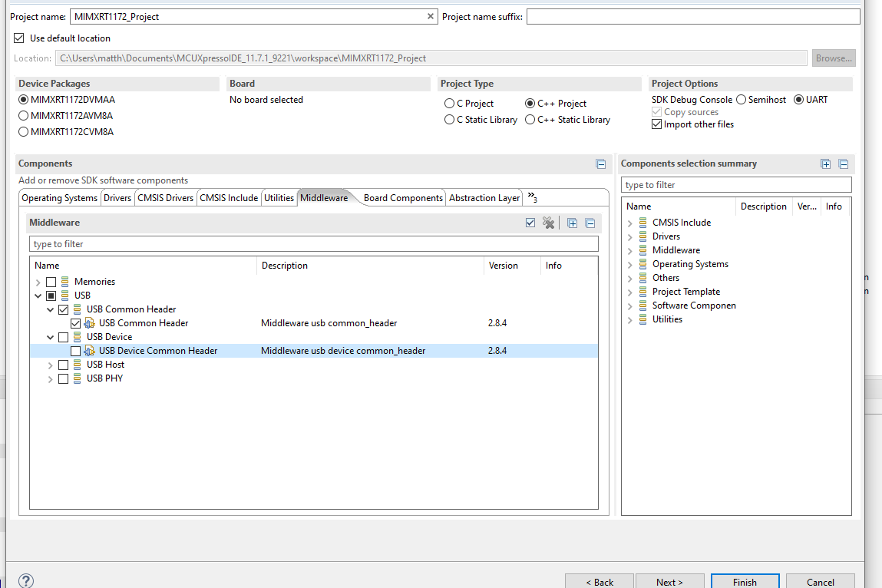Collapse the Components section header panel

[601, 164]
